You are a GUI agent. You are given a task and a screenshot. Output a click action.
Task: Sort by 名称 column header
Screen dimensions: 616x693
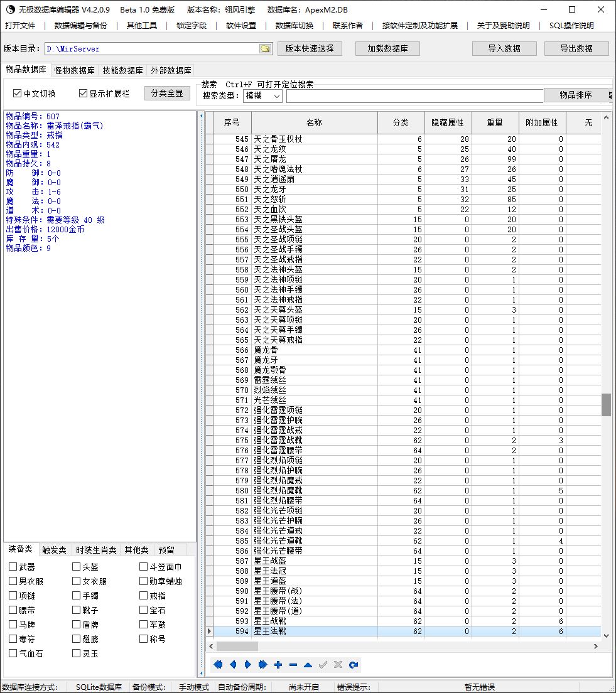pos(314,122)
